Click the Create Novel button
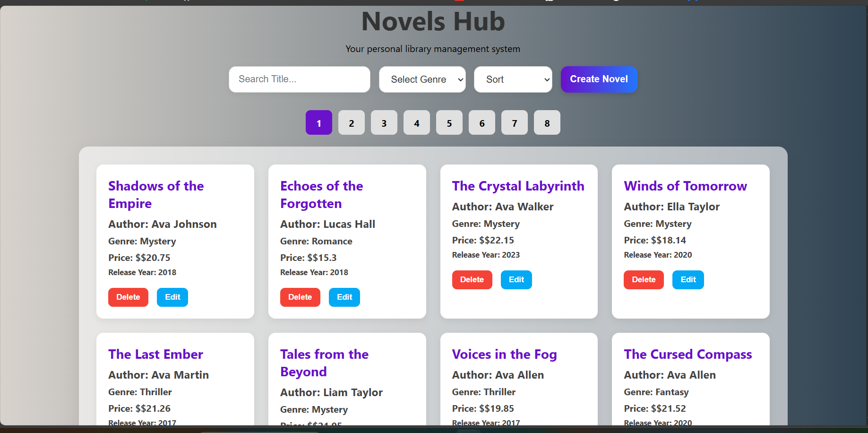The image size is (868, 433). pyautogui.click(x=599, y=79)
